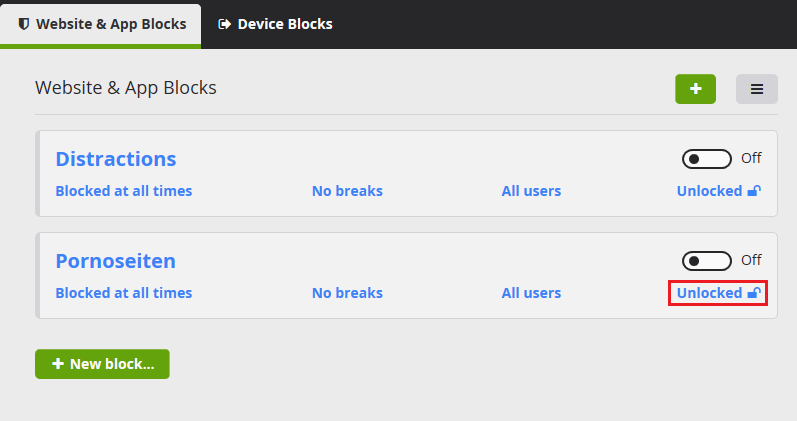Click the green plus add block button
Screen dimensions: 797x421
click(x=695, y=89)
